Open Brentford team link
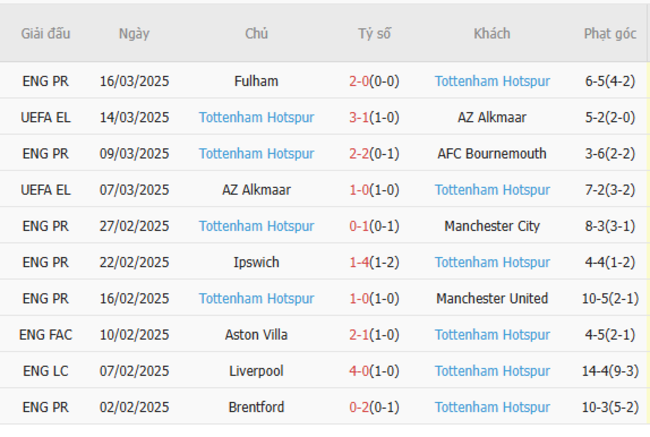The height and width of the screenshot is (437, 650). coord(256,407)
